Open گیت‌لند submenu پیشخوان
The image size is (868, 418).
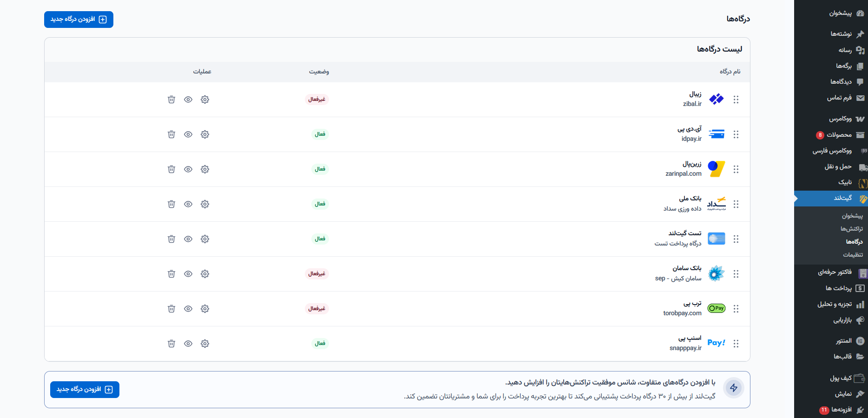coord(852,216)
